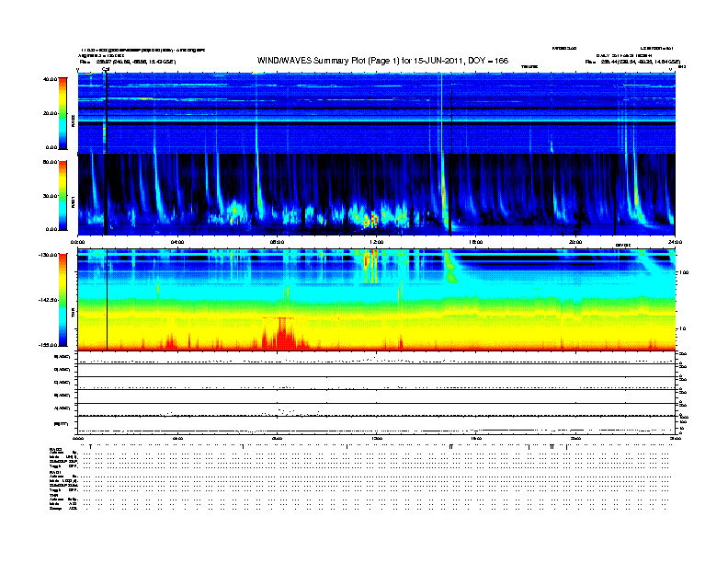Image resolution: width=728 pixels, height=563 pixels.
Task: Click the 00:00 label under RAD1 panel
Action: pos(79,242)
